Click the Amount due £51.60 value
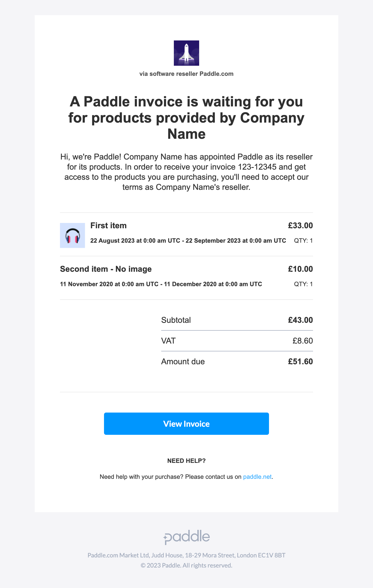The width and height of the screenshot is (373, 588). tap(300, 361)
